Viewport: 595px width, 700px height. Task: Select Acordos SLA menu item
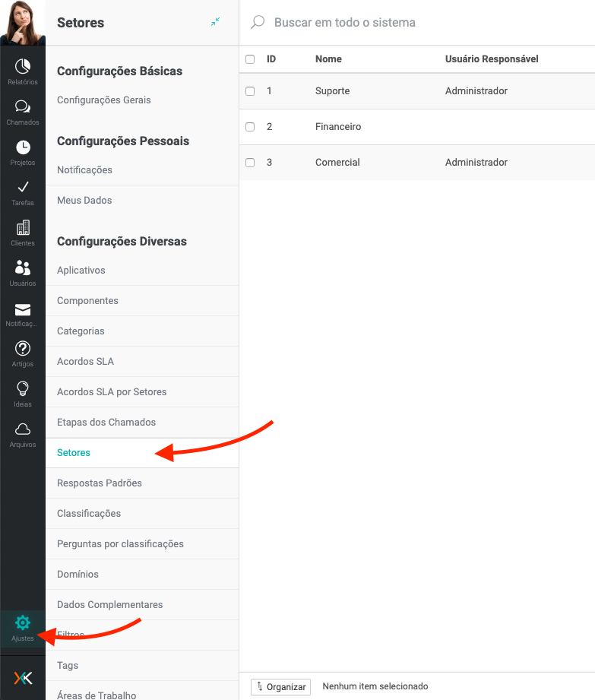point(85,362)
